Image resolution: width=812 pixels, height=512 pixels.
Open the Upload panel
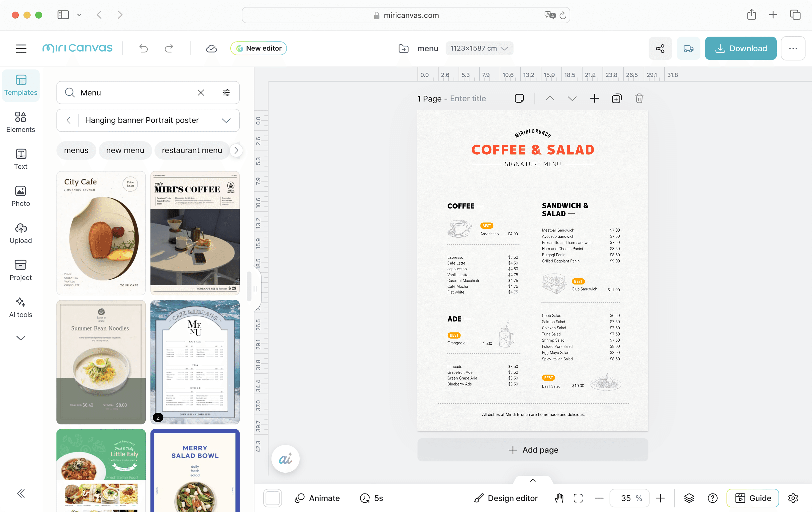21,233
